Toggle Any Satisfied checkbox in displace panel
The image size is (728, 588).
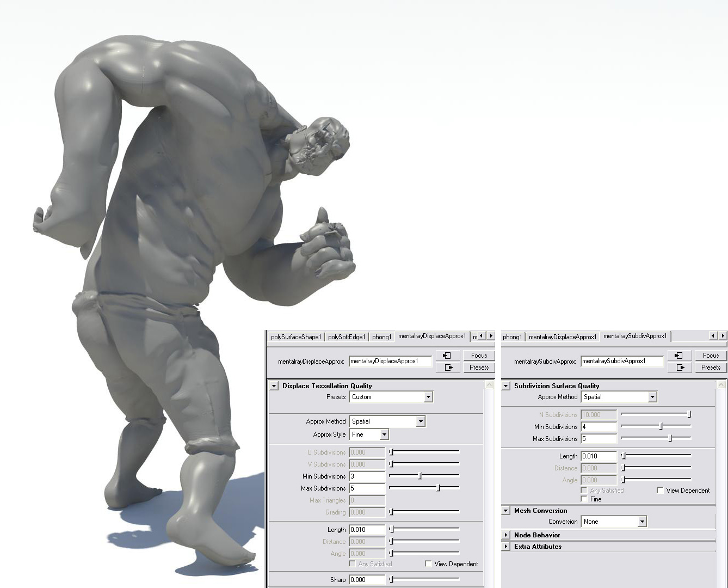353,564
